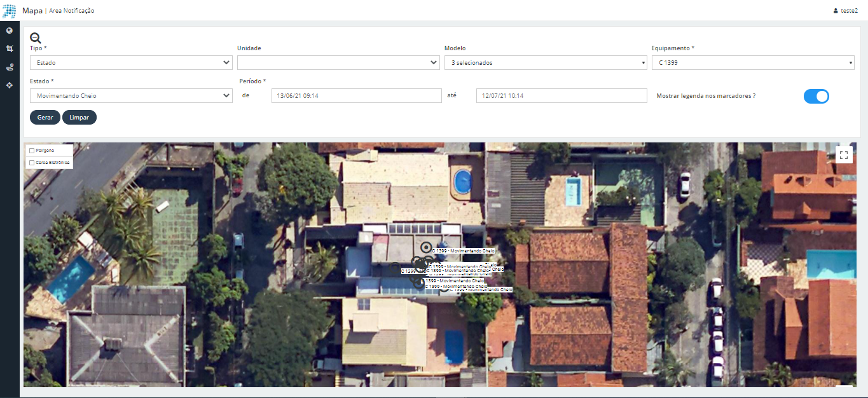Open the Tipo dropdown showing Estado
This screenshot has width=868, height=398.
coord(131,62)
